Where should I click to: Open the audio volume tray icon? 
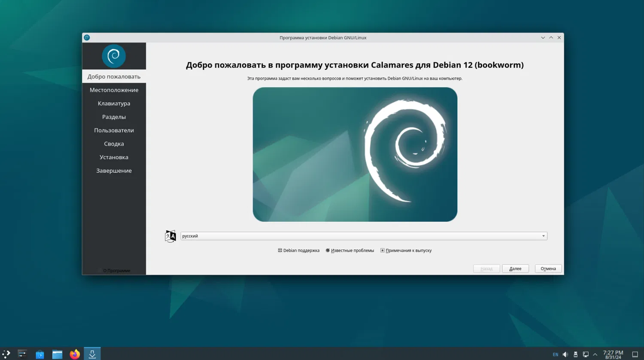point(565,354)
